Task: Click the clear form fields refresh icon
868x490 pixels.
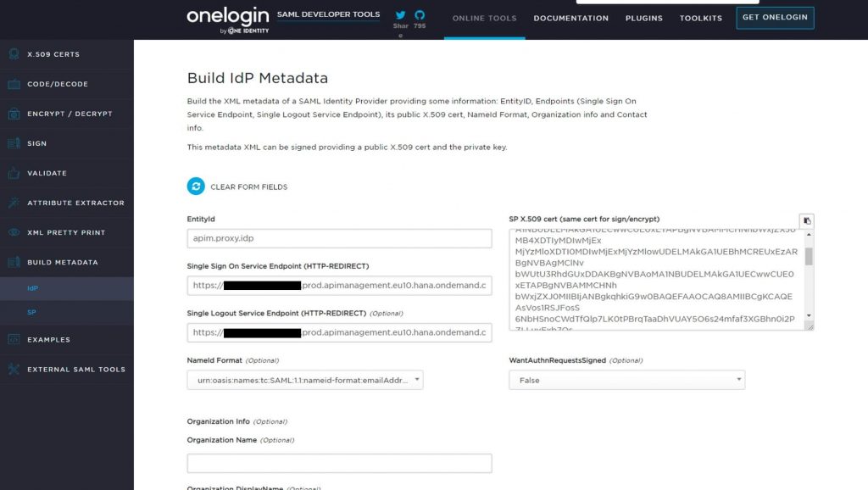Action: [196, 187]
